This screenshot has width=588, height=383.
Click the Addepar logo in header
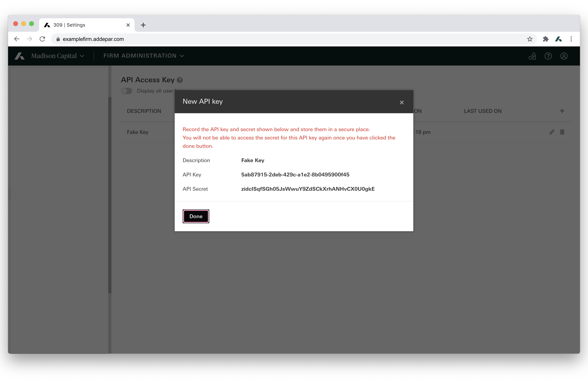pos(19,56)
